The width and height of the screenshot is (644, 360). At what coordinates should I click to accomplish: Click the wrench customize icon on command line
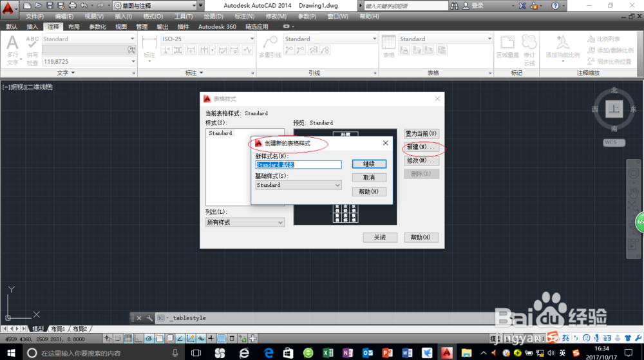click(149, 318)
